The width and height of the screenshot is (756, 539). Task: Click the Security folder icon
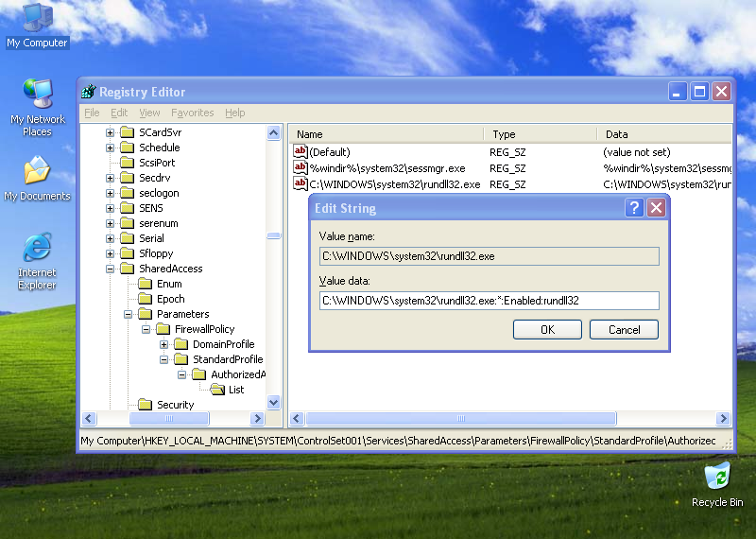point(146,405)
